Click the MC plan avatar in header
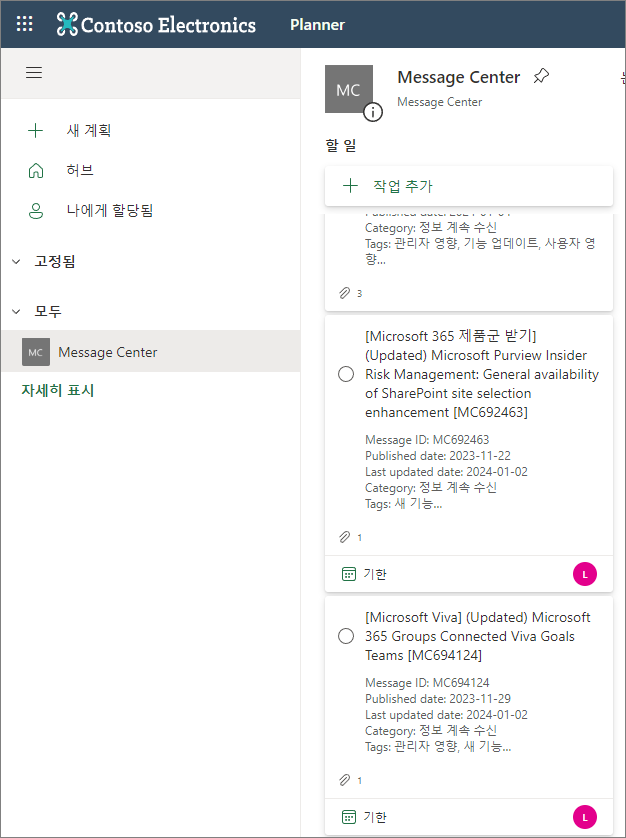Viewport: 626px width, 838px height. click(349, 89)
